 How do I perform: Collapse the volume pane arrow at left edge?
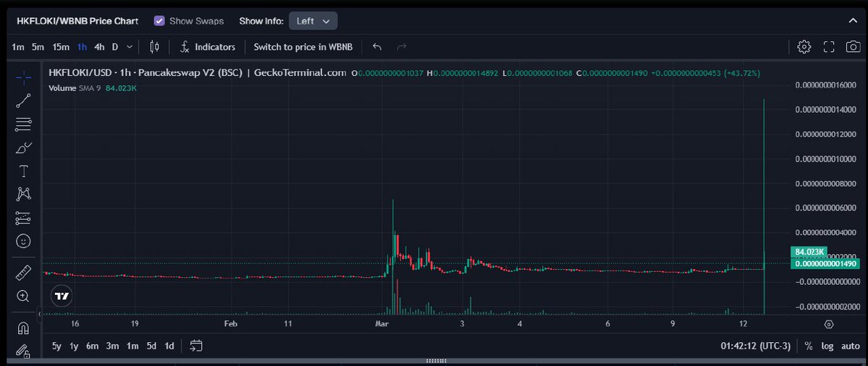(x=41, y=313)
